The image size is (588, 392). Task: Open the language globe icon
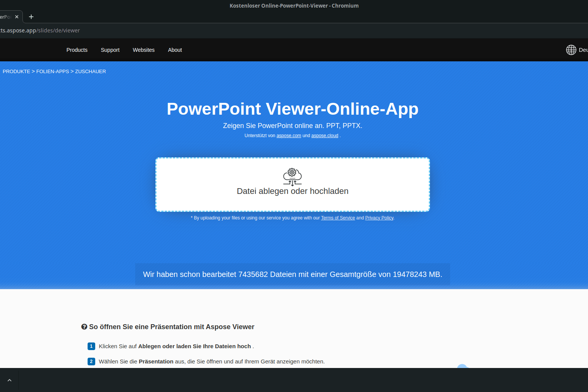pos(571,50)
